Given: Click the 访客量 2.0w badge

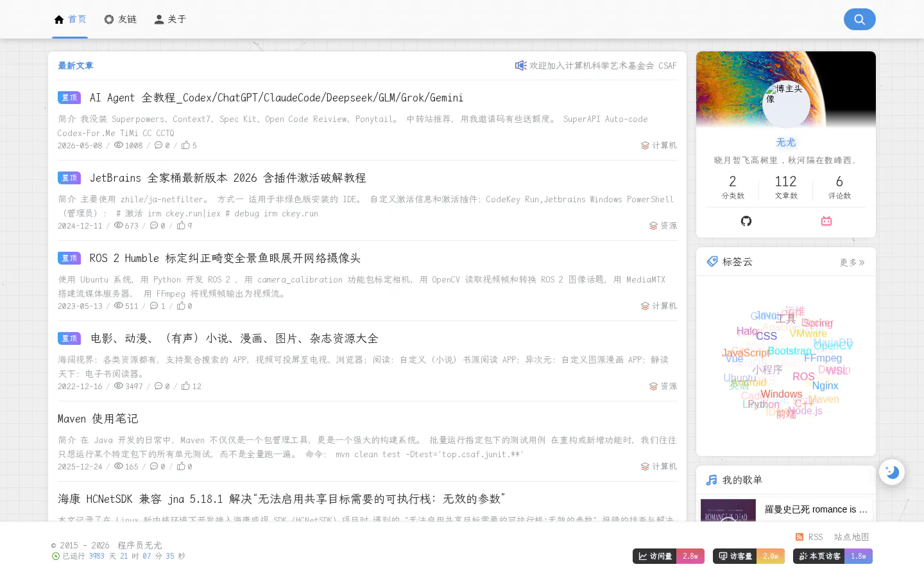Looking at the screenshot, I should point(749,556).
